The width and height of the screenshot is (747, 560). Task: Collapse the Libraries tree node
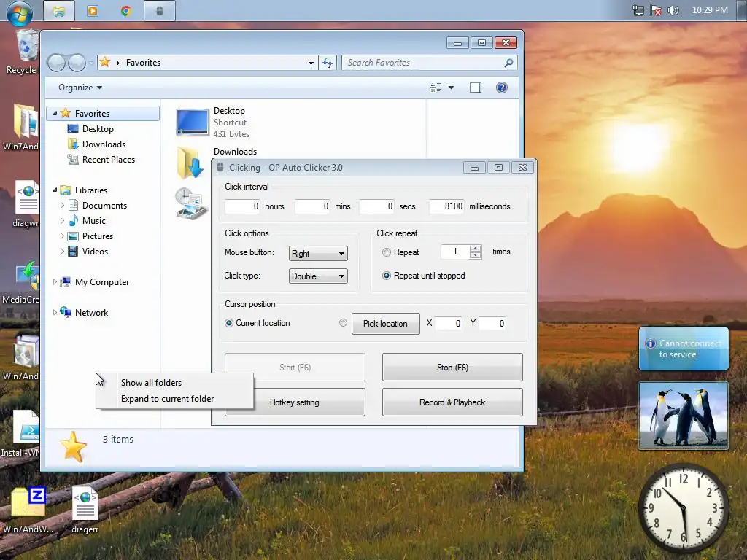pos(55,190)
